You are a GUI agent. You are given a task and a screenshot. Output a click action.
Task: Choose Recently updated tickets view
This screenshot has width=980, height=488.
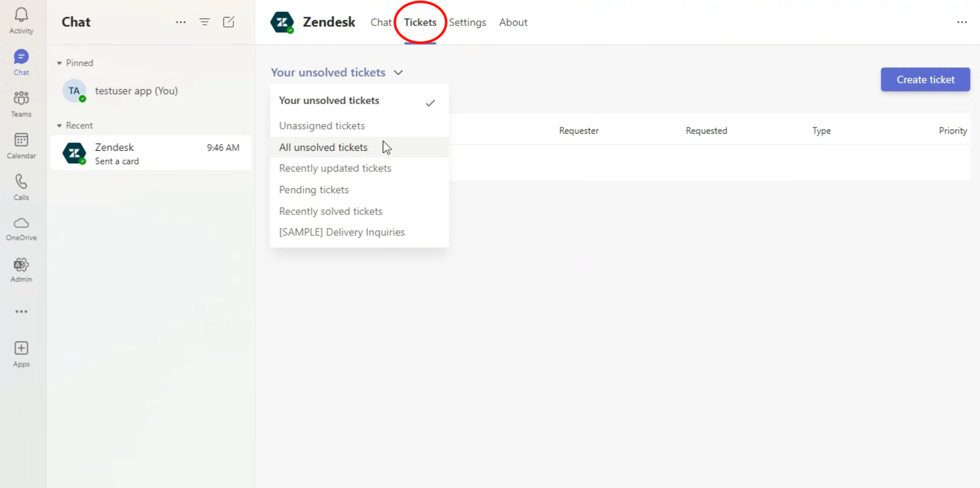point(359,168)
